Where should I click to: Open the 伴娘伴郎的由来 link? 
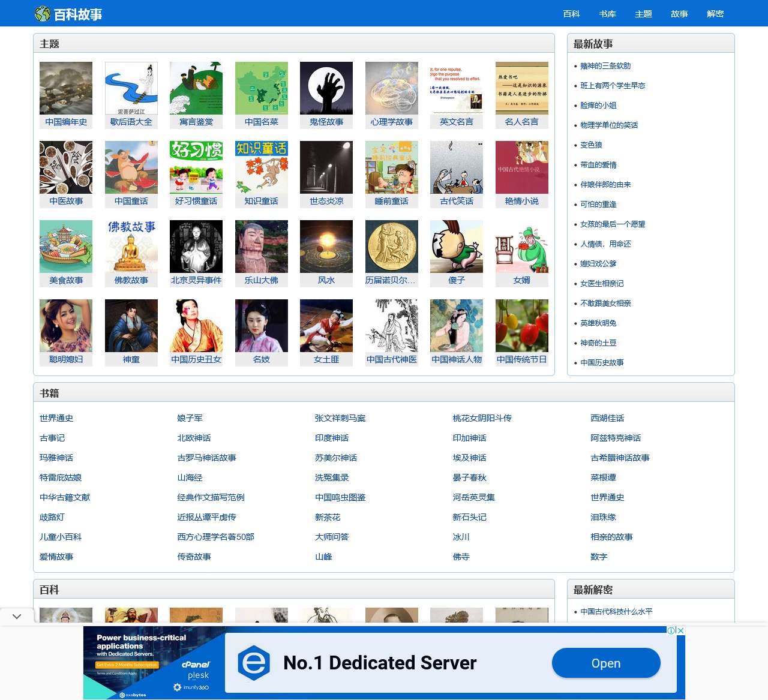[605, 185]
